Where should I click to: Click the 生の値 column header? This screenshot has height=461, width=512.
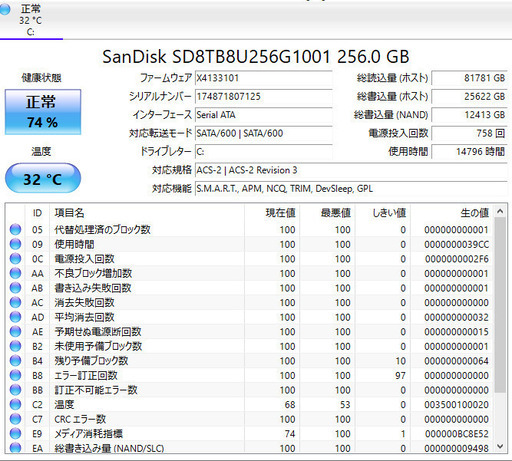coord(452,213)
